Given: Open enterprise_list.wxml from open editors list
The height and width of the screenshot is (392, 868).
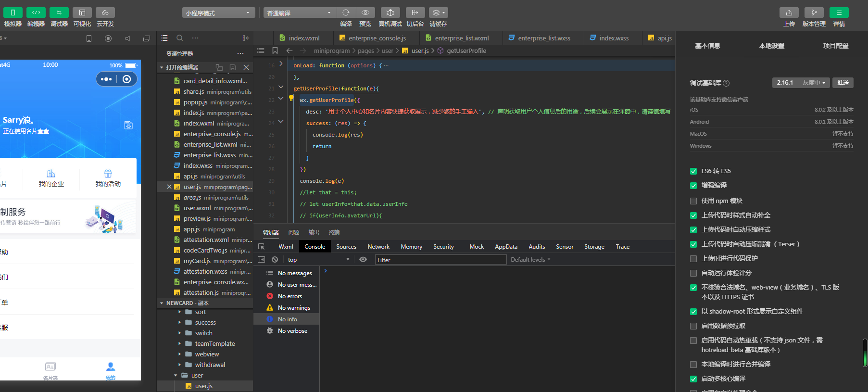Looking at the screenshot, I should (210, 145).
